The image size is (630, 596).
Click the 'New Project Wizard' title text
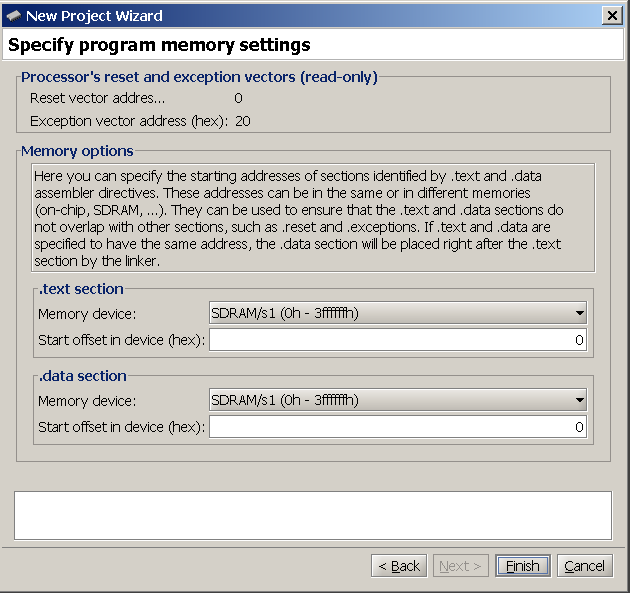(94, 16)
